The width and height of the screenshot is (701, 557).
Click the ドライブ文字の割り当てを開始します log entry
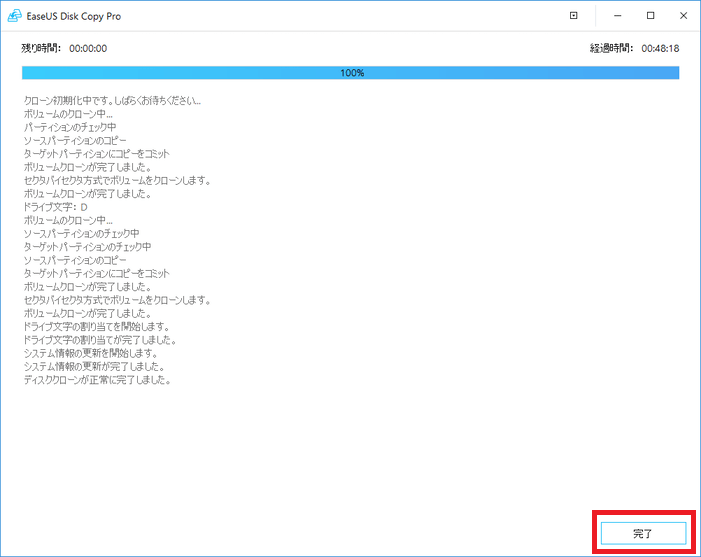pyautogui.click(x=96, y=327)
